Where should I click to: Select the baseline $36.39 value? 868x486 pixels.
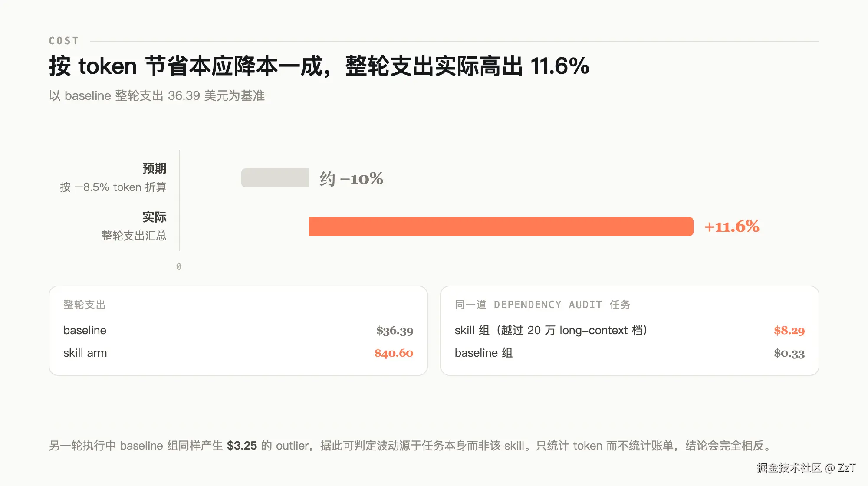pyautogui.click(x=395, y=331)
